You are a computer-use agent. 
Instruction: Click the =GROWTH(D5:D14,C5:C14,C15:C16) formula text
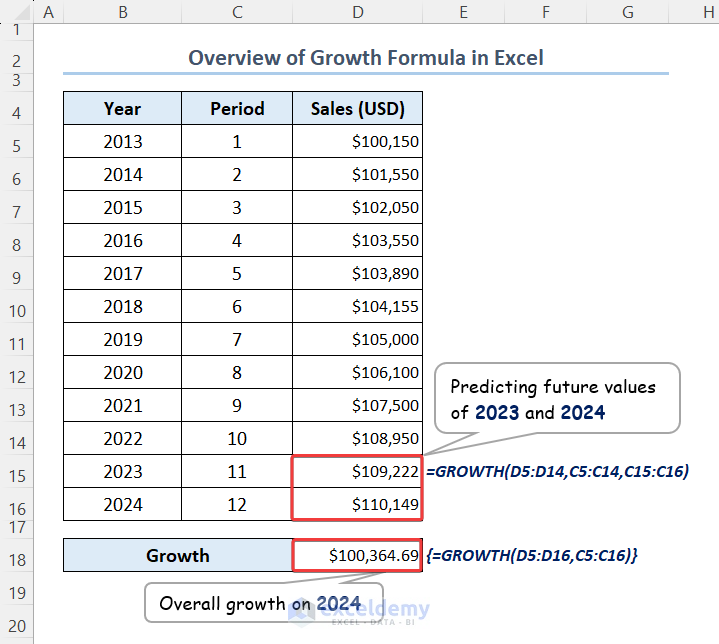558,472
